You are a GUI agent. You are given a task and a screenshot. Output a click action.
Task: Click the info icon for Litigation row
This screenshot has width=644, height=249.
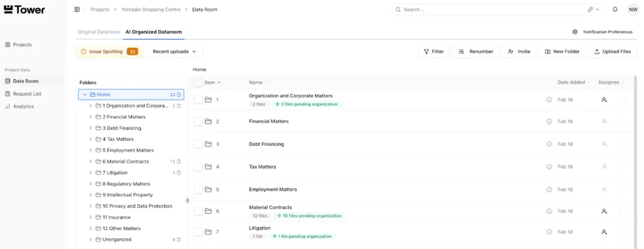tap(549, 232)
